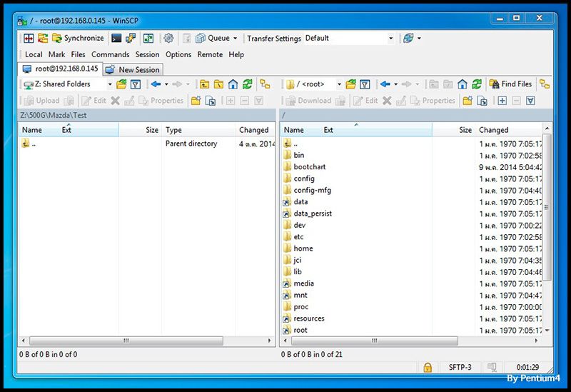Select the local Parent directory row
This screenshot has height=392, width=571.
148,144
